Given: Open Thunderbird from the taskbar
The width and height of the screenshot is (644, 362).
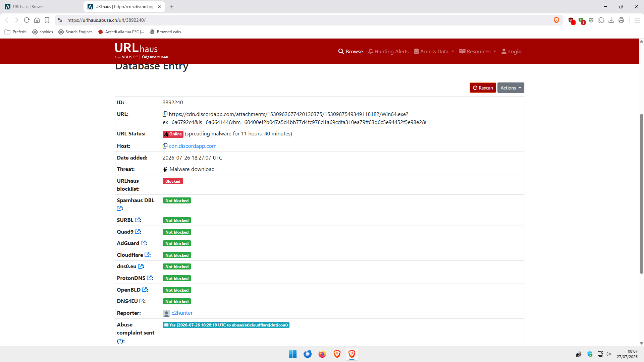Looking at the screenshot, I should (x=307, y=354).
